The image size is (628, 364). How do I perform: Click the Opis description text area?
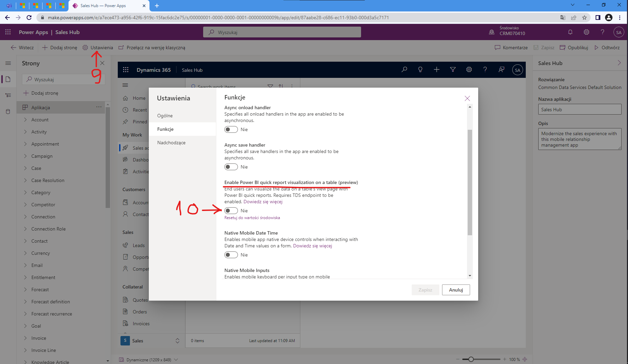tap(580, 139)
